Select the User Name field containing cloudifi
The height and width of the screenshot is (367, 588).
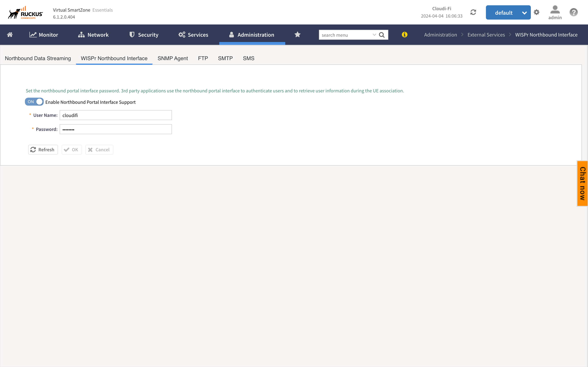click(116, 115)
